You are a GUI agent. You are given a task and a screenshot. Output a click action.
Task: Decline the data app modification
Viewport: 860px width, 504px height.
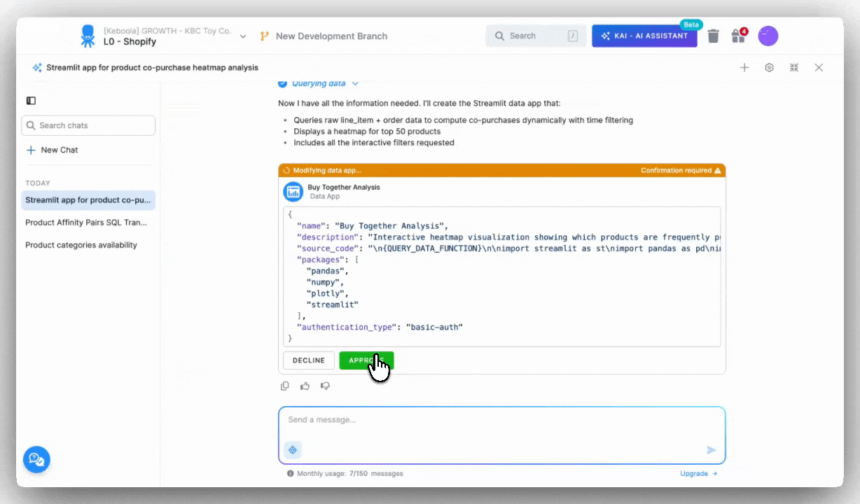click(x=309, y=360)
